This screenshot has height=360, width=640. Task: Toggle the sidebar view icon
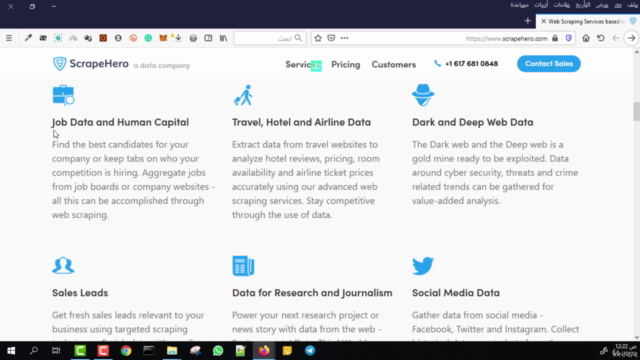208,38
